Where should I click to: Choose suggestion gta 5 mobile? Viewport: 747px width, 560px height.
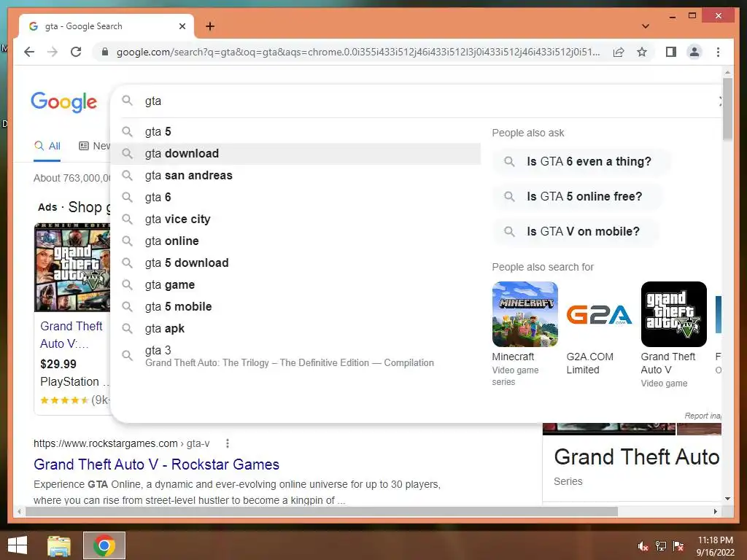(x=296, y=307)
